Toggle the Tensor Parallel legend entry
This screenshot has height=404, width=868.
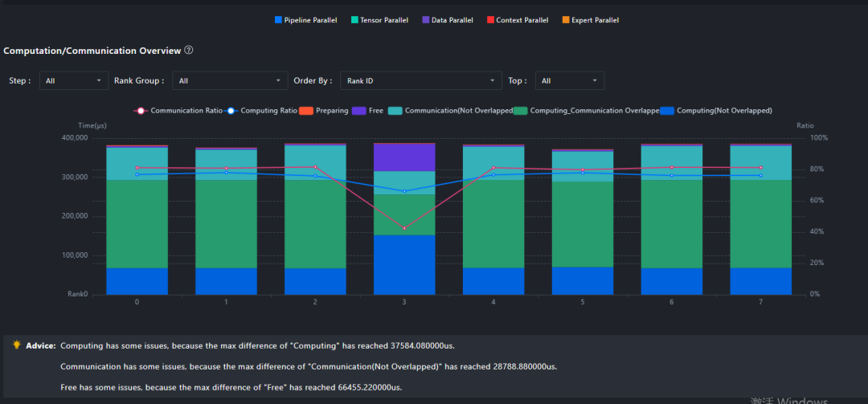[x=379, y=20]
